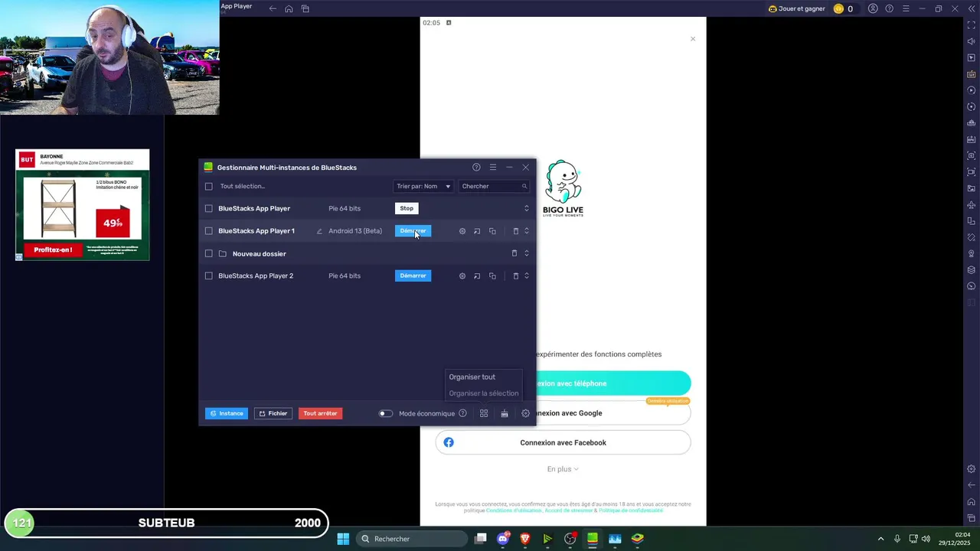Select BlueStacks App Player checkbox (Stop row)
Viewport: 980px width, 551px height.
point(208,208)
